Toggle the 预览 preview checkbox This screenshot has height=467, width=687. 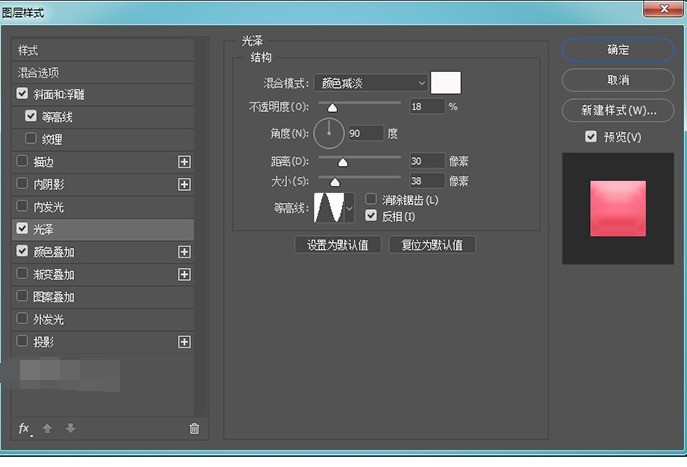tap(591, 136)
